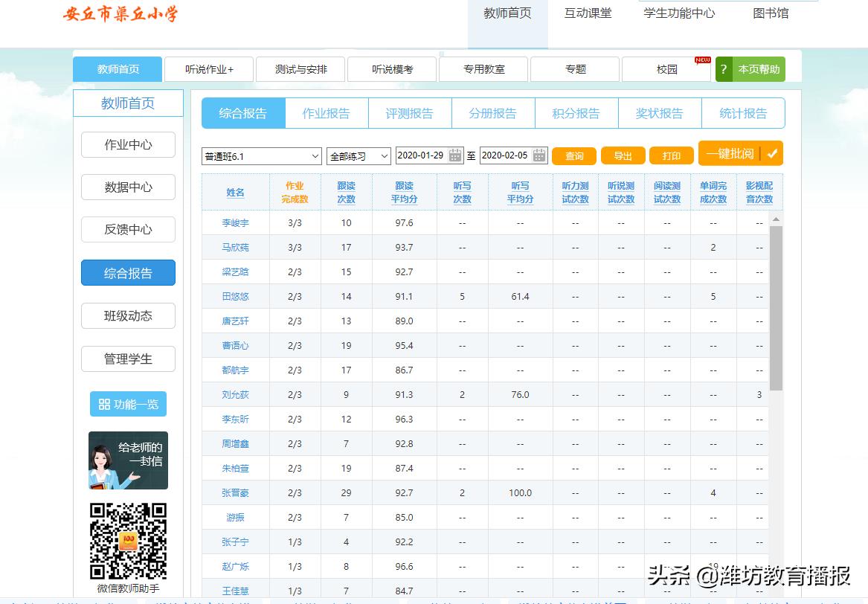Click the NEW badge on 校园 tab
868x604 pixels.
coord(701,60)
